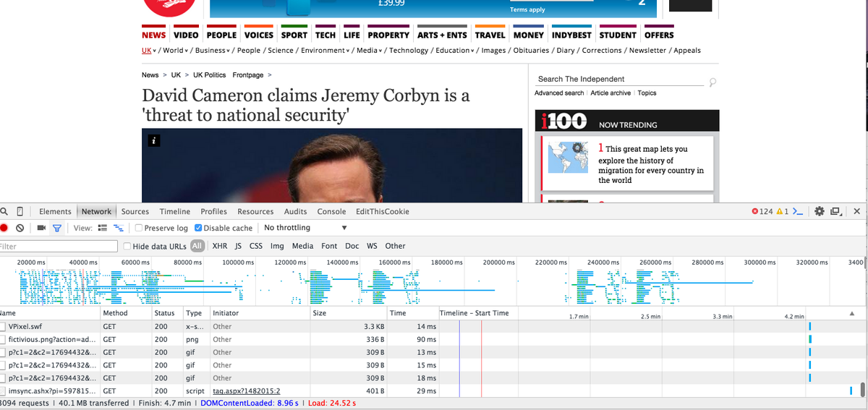Expand the UK submenu arrow
The width and height of the screenshot is (868, 410).
coord(155,51)
